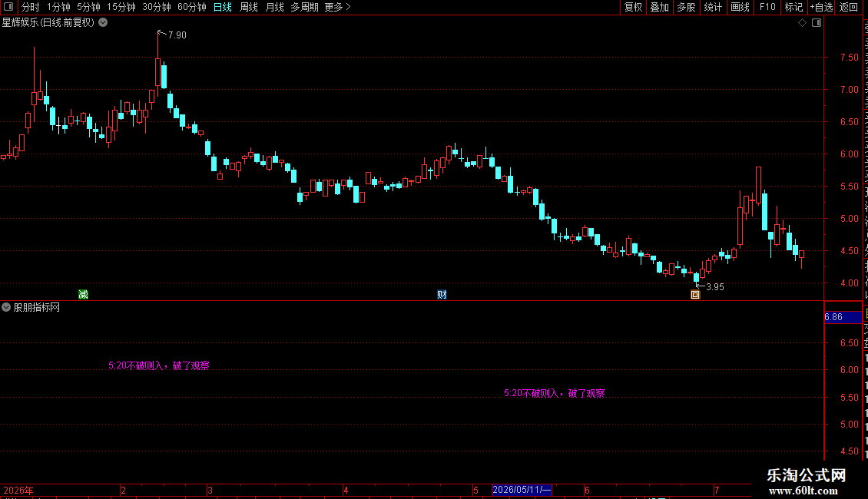The width and height of the screenshot is (868, 499).
Task: Switch to 日线 daily chart
Action: point(223,7)
